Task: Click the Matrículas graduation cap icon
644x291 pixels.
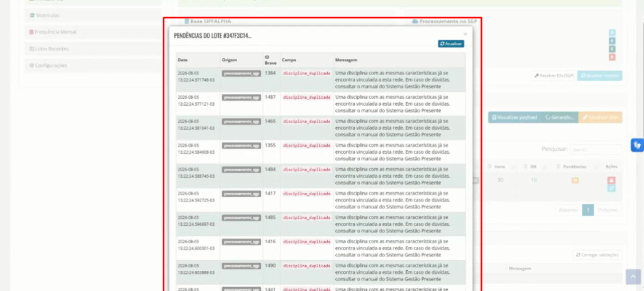Action: [x=32, y=15]
